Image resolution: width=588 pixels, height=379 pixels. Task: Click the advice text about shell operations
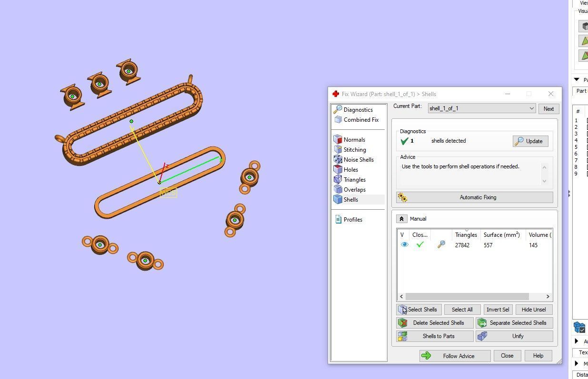pos(460,166)
